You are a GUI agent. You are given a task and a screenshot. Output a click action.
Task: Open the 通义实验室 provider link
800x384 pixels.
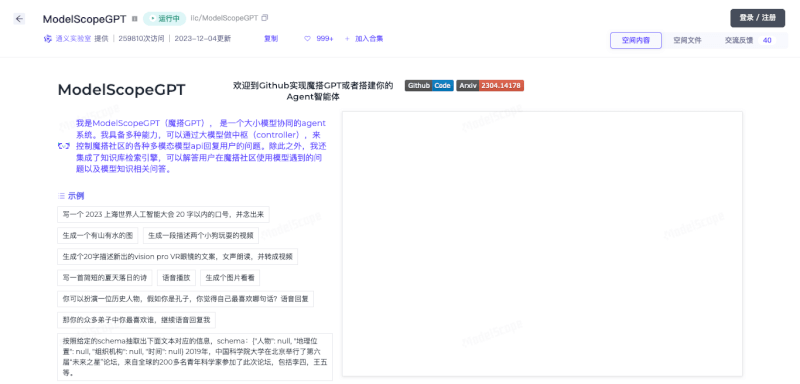tap(73, 39)
